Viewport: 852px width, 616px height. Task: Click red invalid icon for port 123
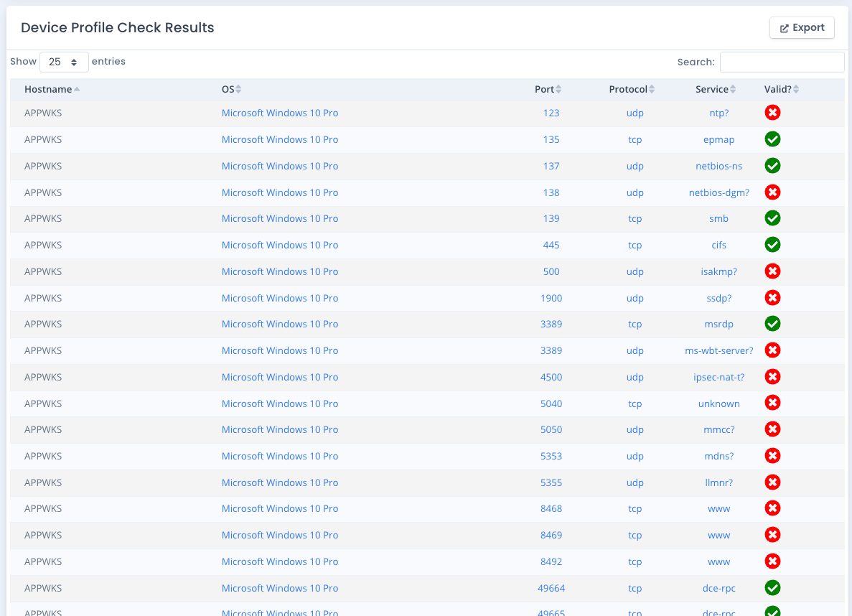tap(772, 113)
